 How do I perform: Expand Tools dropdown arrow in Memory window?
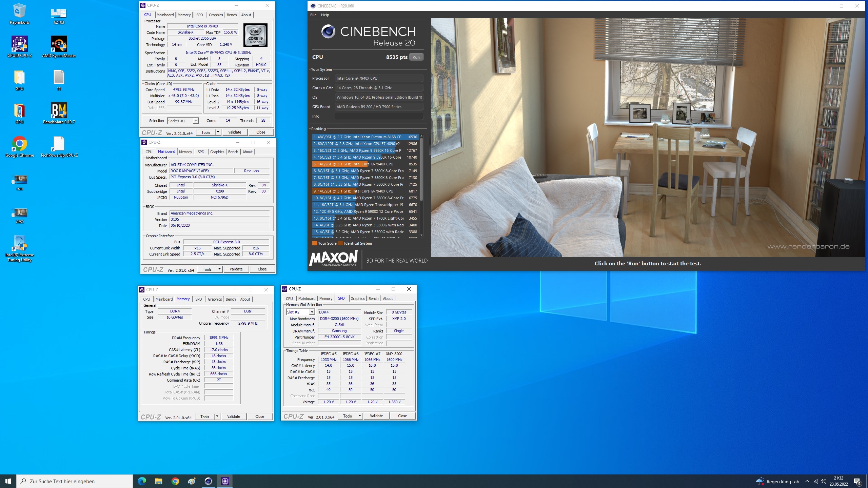pos(217,416)
